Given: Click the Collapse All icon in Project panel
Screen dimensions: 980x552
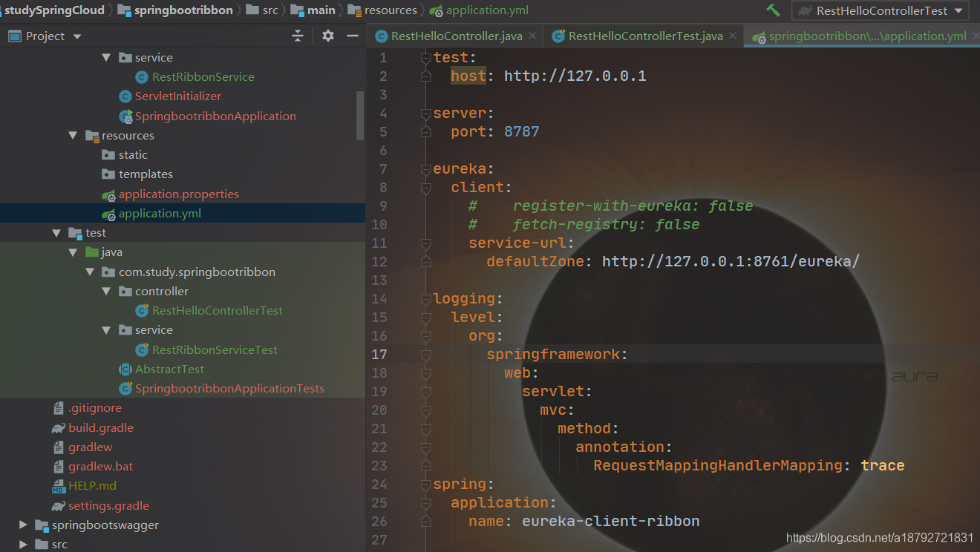Looking at the screenshot, I should pyautogui.click(x=298, y=36).
